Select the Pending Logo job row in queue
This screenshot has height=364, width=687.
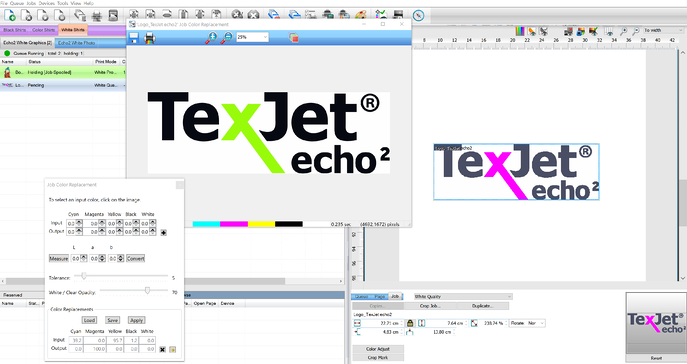pos(63,85)
